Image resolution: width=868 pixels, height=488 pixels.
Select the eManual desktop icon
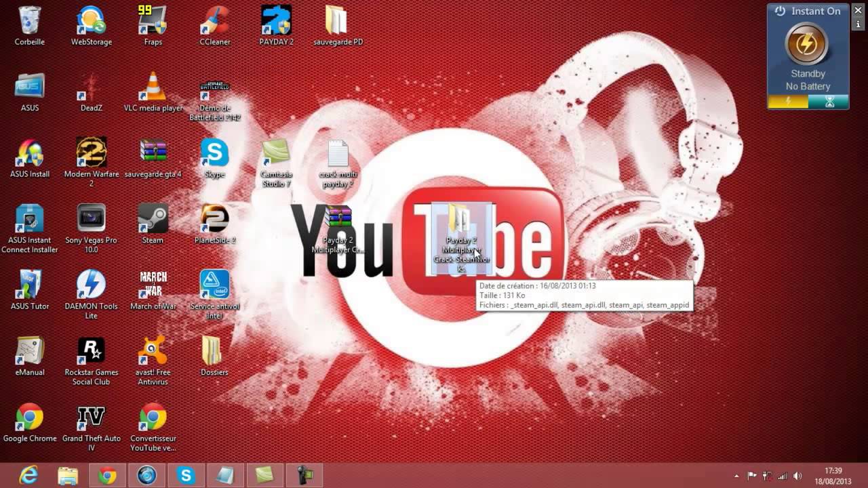click(x=30, y=357)
